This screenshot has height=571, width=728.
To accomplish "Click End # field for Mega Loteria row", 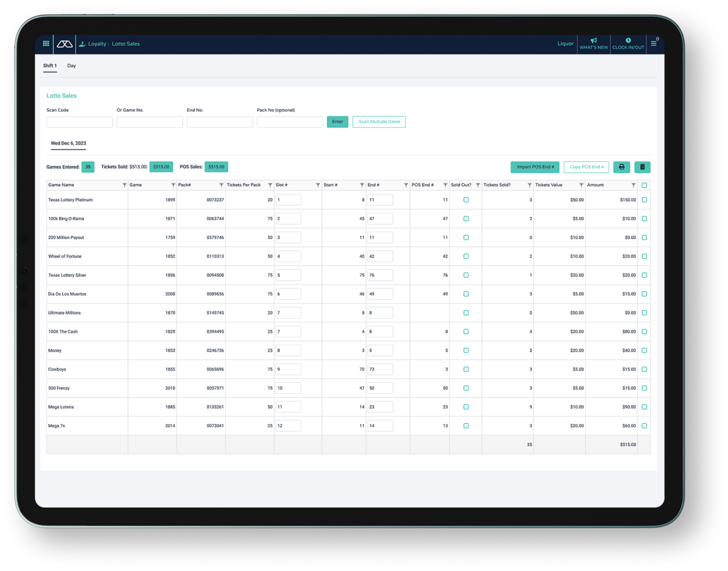I will tap(380, 407).
